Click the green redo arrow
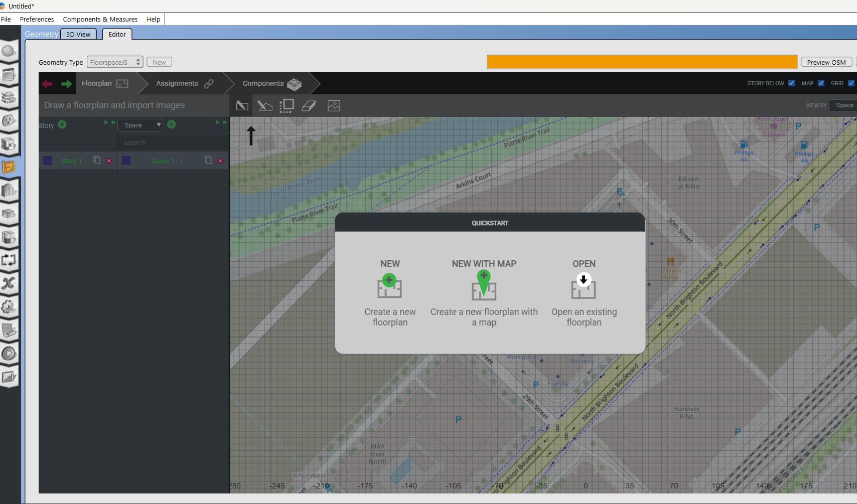This screenshot has height=504, width=857. pyautogui.click(x=66, y=84)
